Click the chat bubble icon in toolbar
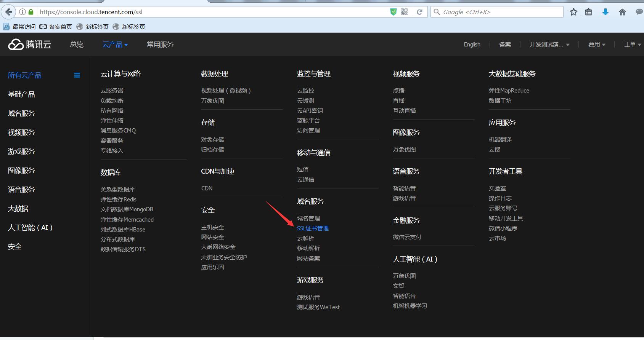The height and width of the screenshot is (340, 644). [639, 12]
